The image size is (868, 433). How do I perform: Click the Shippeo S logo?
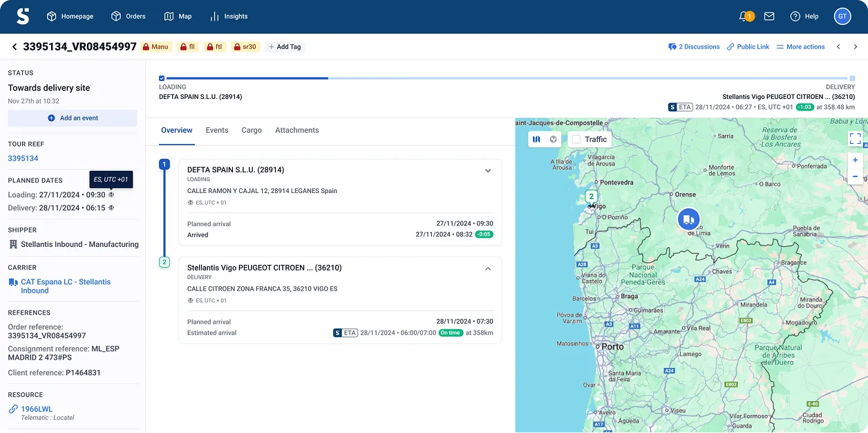[23, 16]
